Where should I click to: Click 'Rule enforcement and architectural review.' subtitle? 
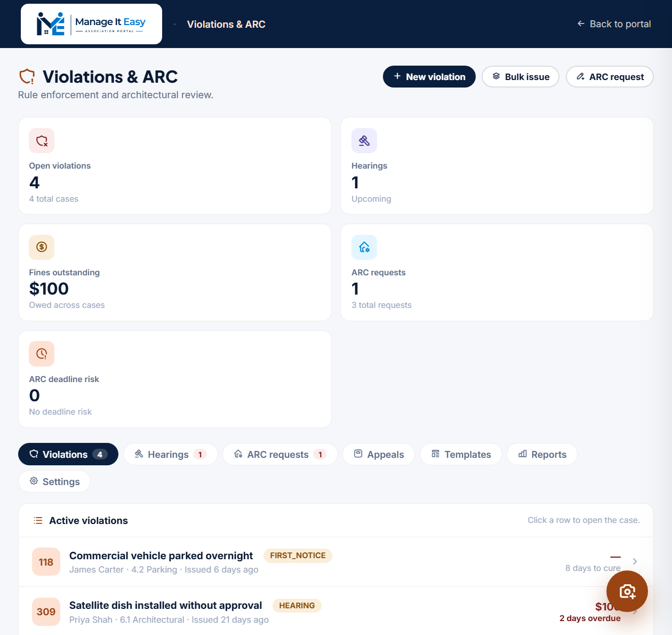pos(116,95)
